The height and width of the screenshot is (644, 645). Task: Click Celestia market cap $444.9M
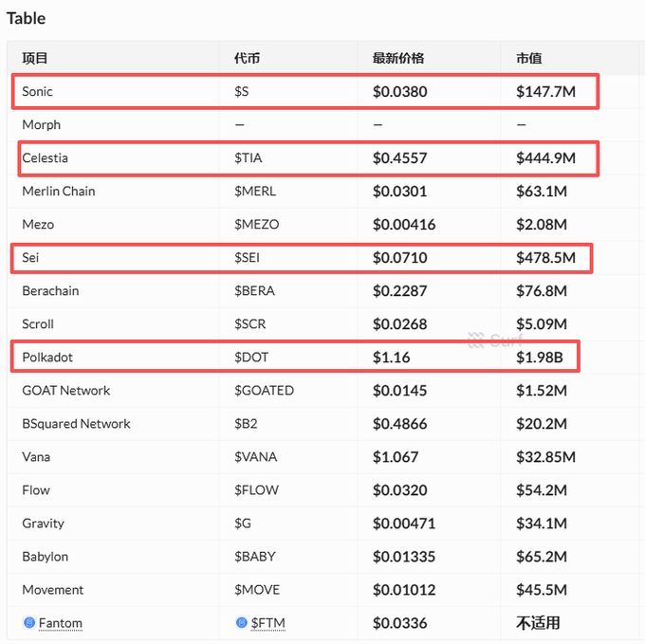pyautogui.click(x=545, y=158)
